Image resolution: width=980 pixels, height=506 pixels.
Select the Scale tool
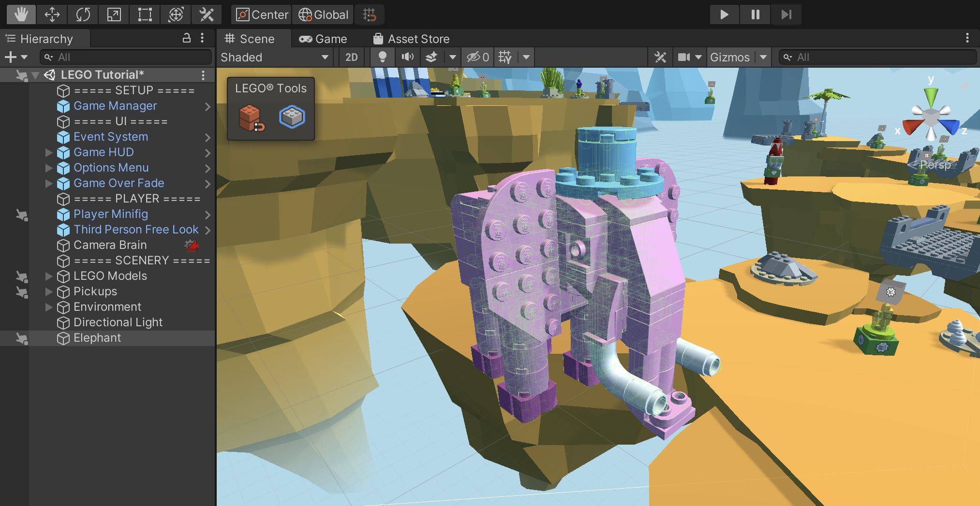tap(114, 14)
